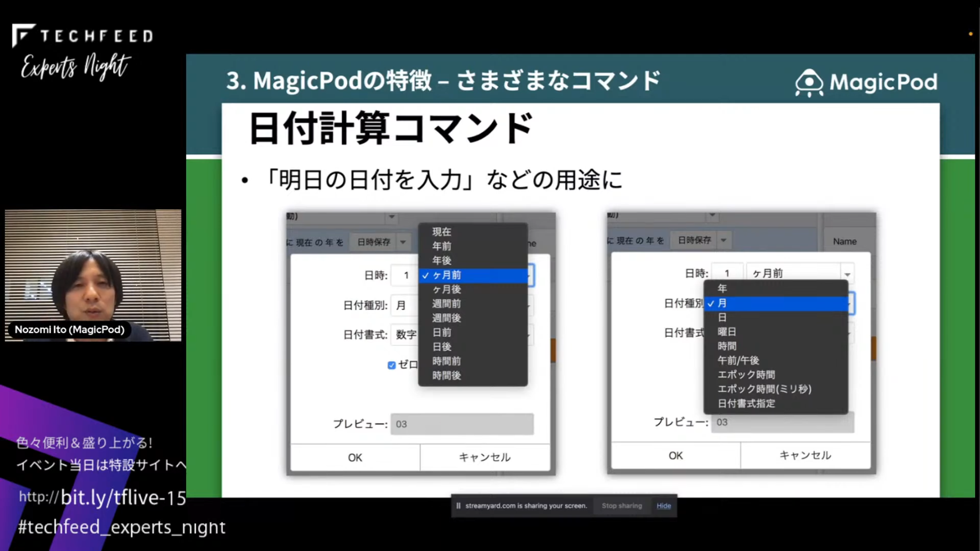Pick 時間 in the date type list
The height and width of the screenshot is (551, 980).
click(x=775, y=346)
